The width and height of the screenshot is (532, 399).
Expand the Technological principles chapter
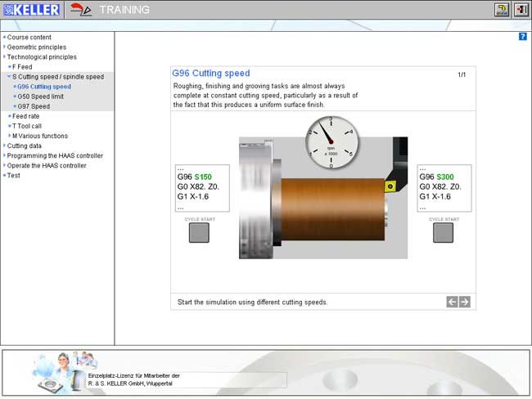click(x=42, y=56)
